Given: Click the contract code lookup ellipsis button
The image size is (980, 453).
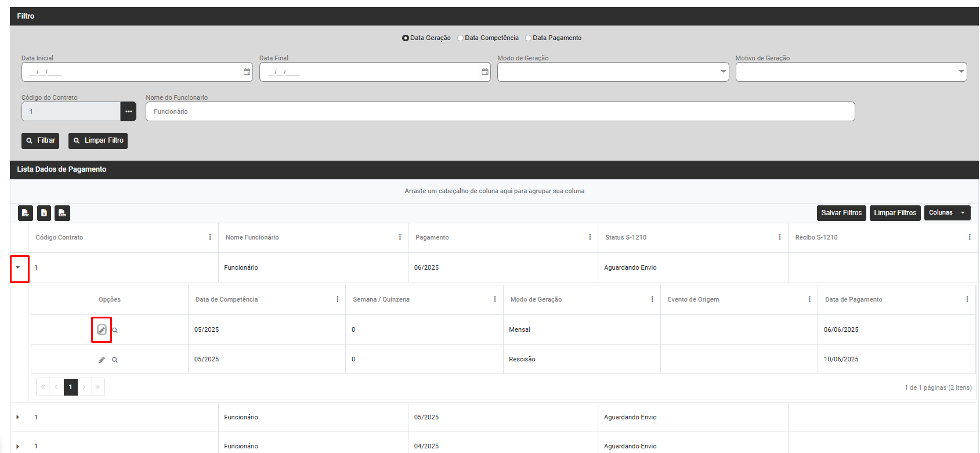Looking at the screenshot, I should tap(128, 111).
